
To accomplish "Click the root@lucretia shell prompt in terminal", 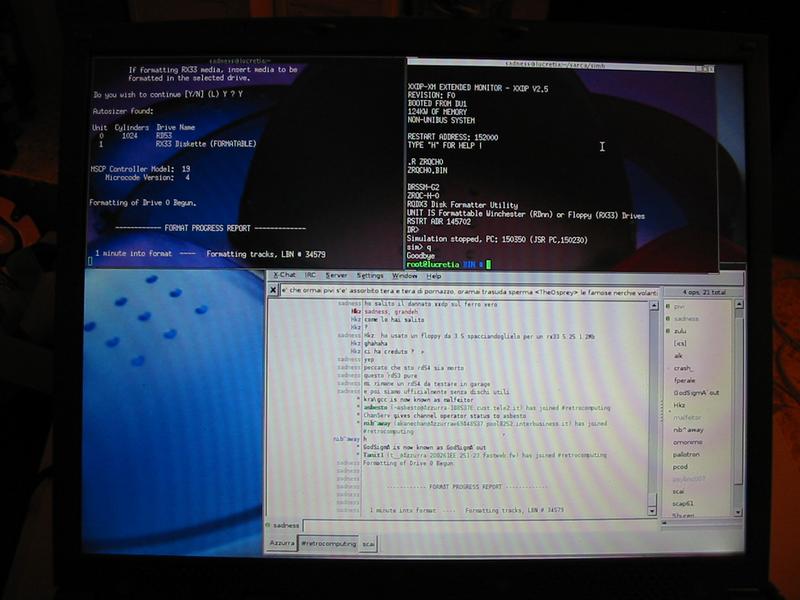I will tap(444, 264).
